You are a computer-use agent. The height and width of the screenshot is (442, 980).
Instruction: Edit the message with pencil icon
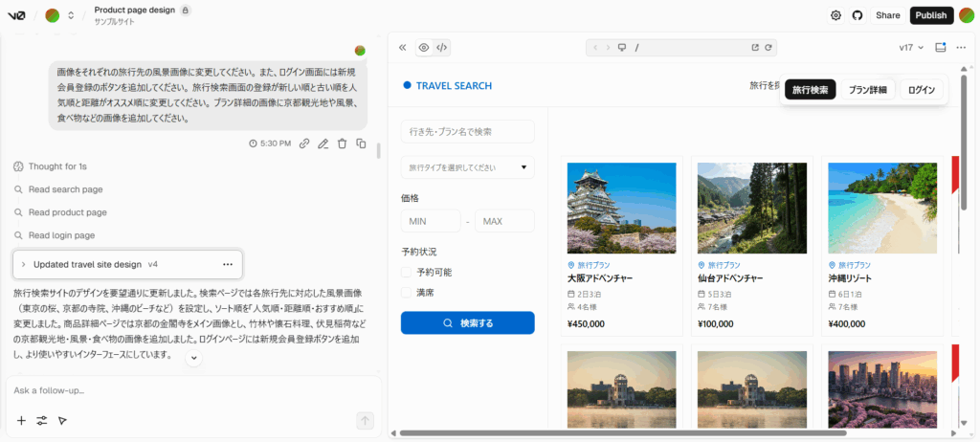[x=323, y=144]
